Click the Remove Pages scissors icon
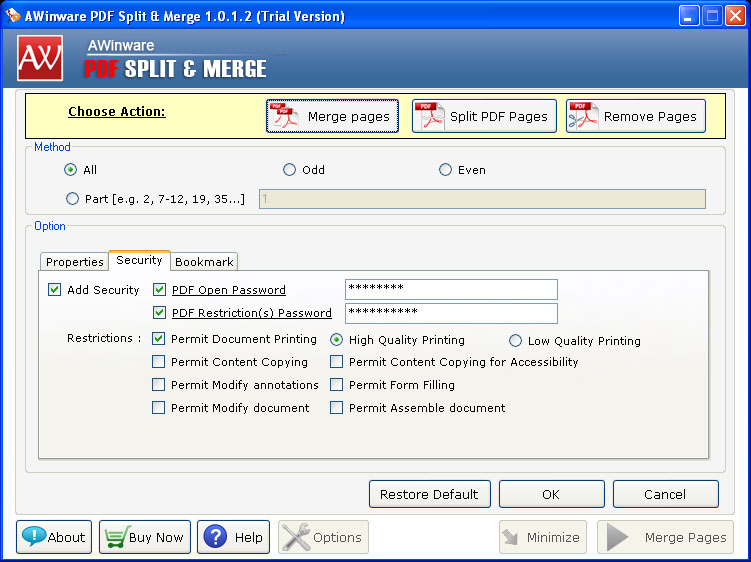Screen dimensions: 751x562 (x=582, y=116)
